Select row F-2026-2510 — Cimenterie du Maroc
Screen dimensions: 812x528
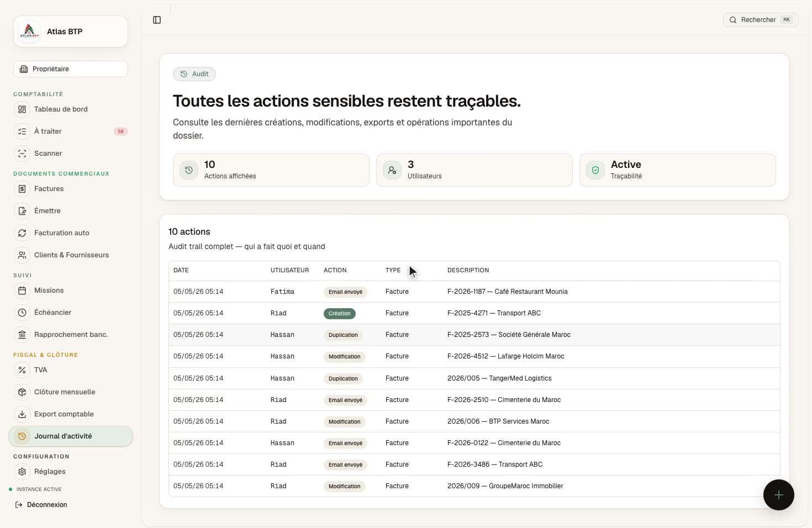point(474,400)
